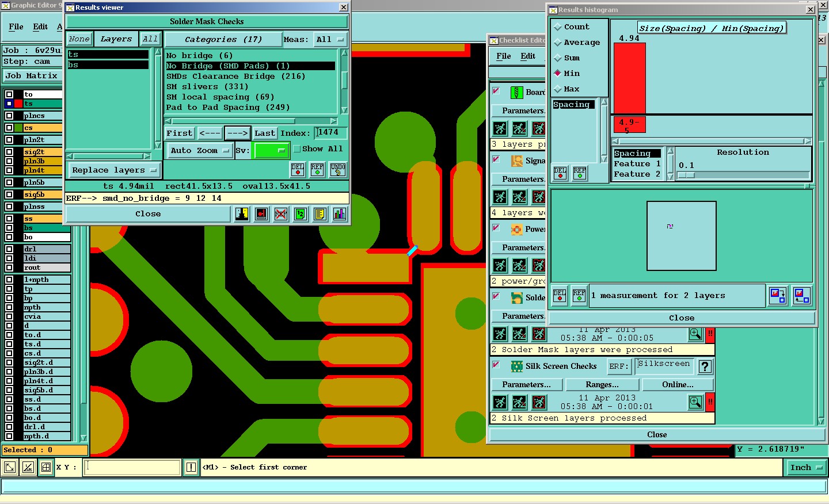Click the first select-corner icon bottom-left
The image size is (829, 504).
10,467
